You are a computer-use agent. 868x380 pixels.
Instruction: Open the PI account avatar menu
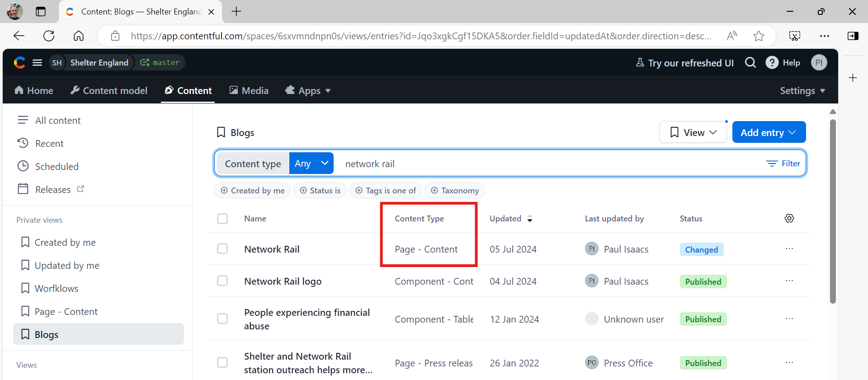[819, 63]
